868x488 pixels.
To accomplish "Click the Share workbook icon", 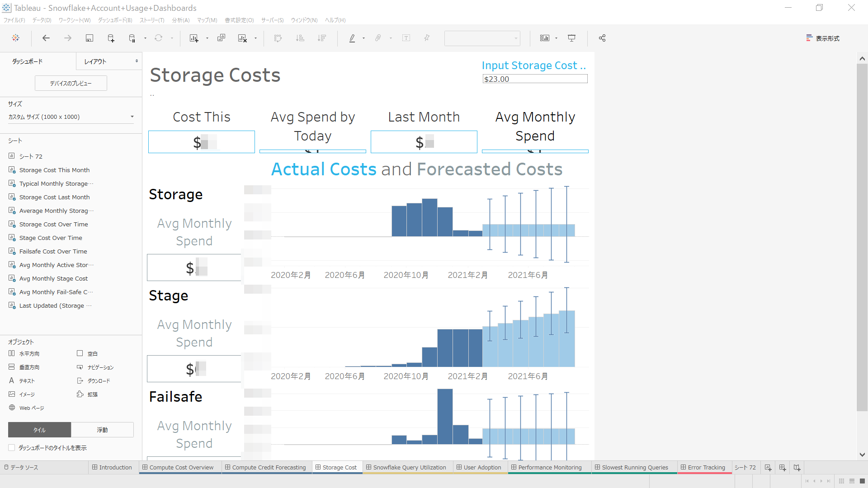I will tap(602, 38).
